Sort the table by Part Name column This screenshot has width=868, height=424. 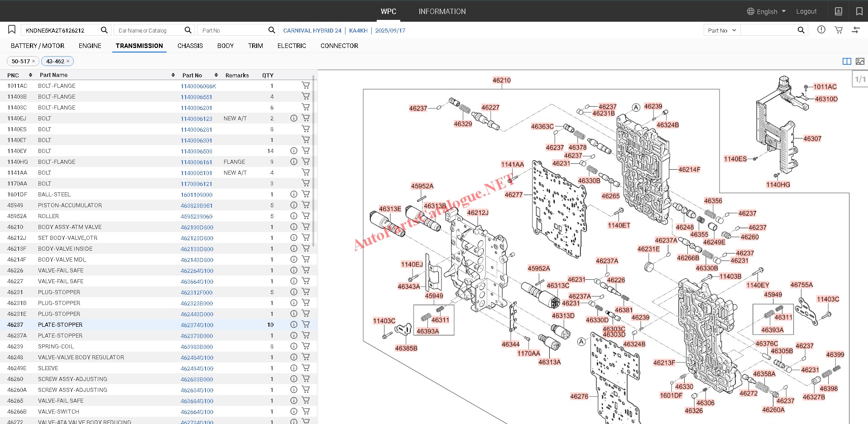click(173, 75)
